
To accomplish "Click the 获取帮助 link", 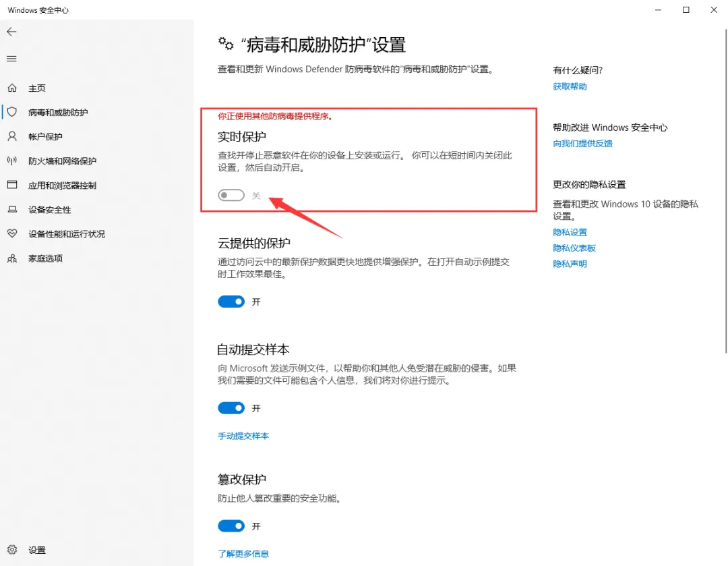I will [570, 86].
